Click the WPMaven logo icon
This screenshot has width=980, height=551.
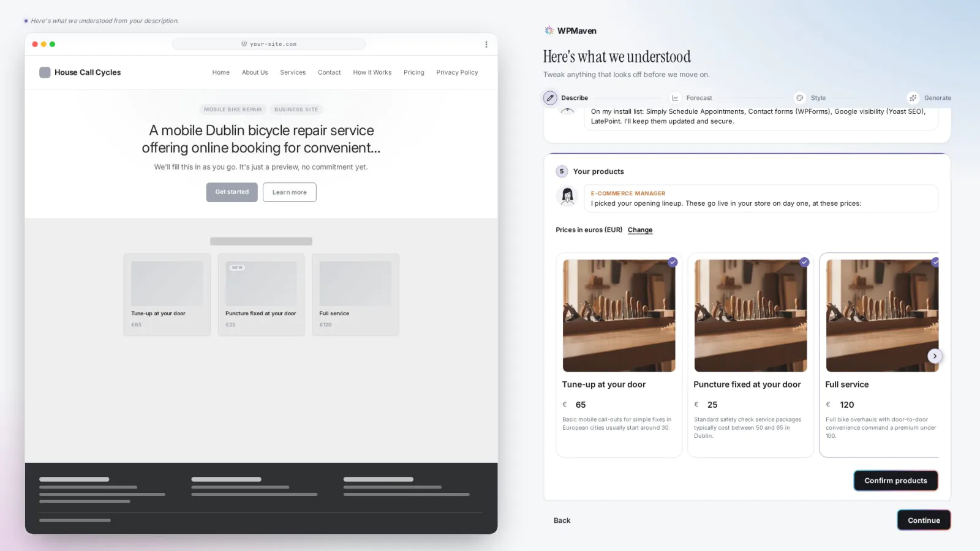[549, 31]
